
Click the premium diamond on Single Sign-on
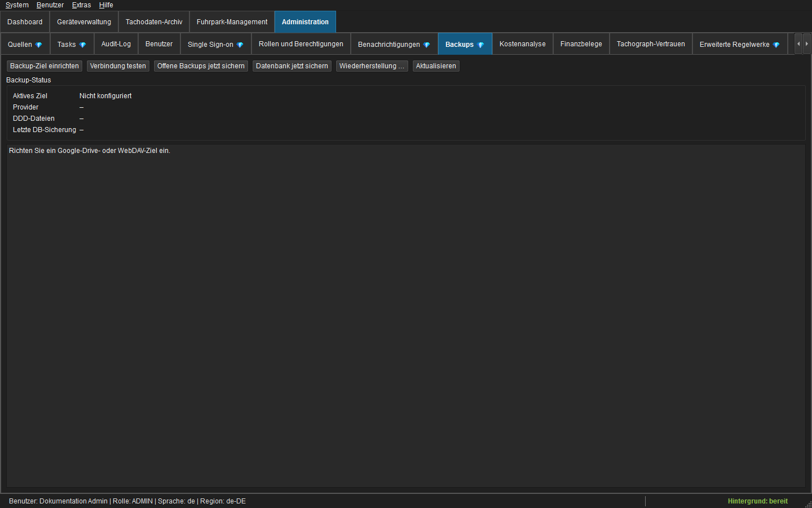[x=240, y=45]
